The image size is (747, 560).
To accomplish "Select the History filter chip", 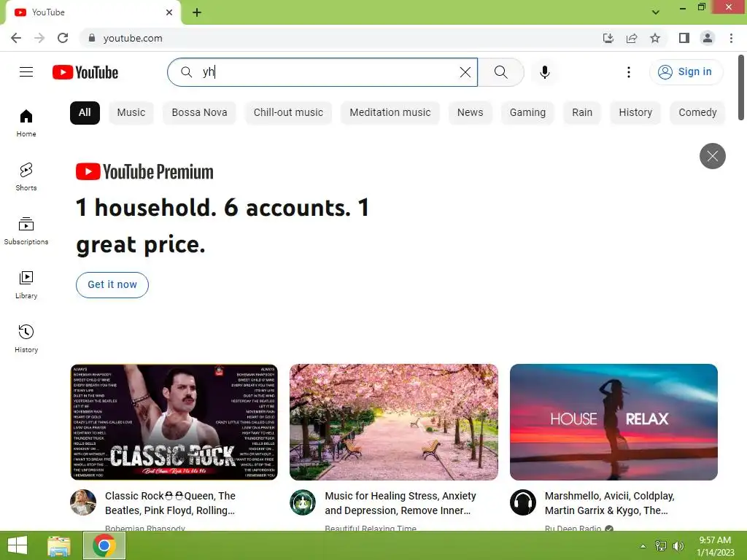I will coord(635,112).
